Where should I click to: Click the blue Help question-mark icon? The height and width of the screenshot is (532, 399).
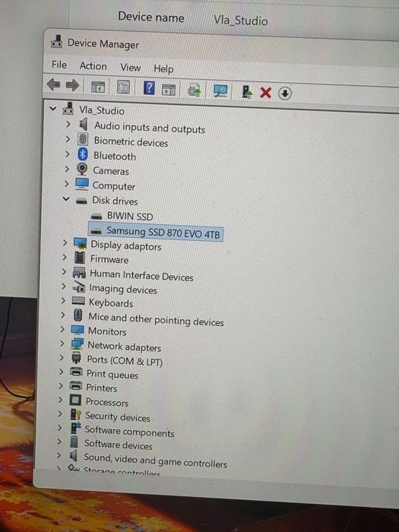[149, 88]
